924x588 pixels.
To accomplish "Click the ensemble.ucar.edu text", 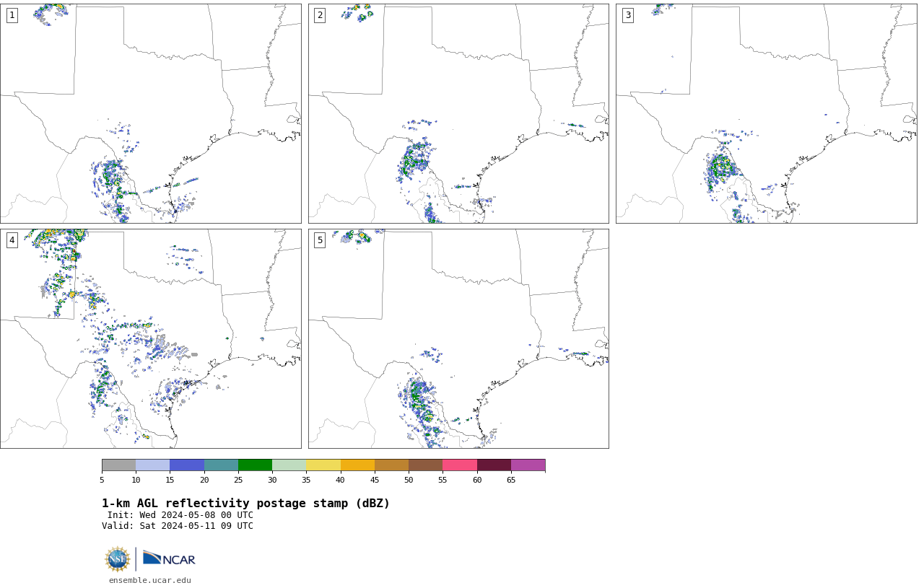I will click(x=150, y=580).
